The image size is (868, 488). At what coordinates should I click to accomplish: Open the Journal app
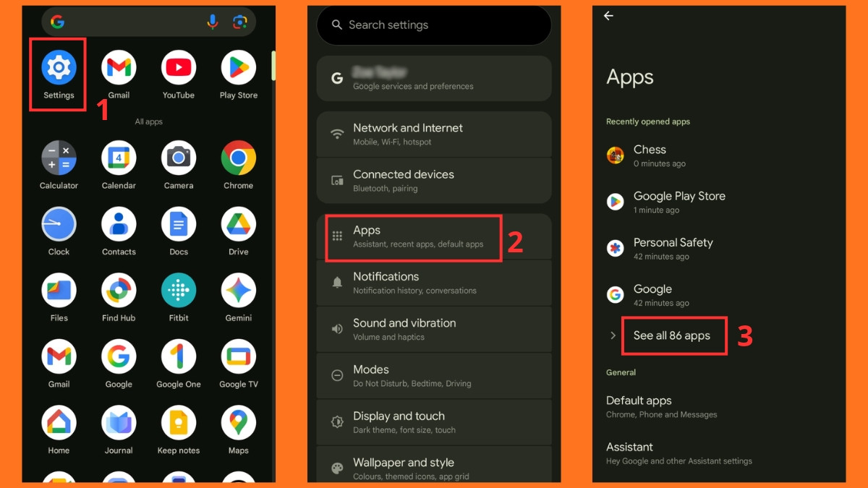point(119,424)
